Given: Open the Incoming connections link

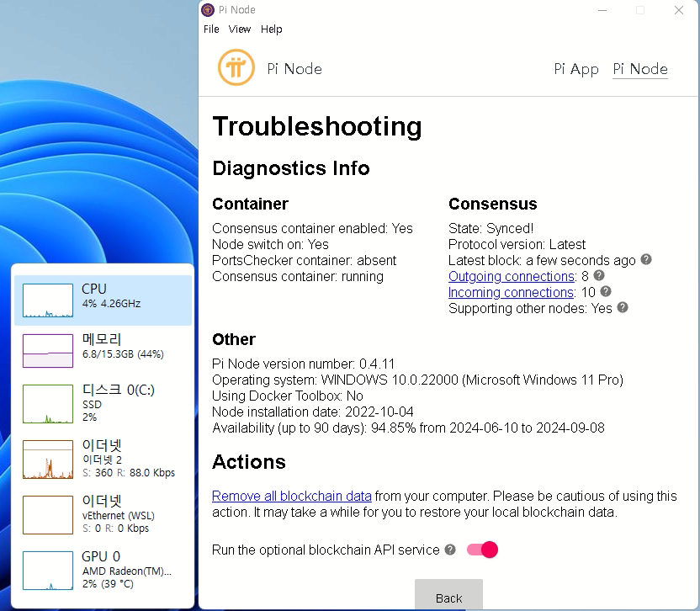Looking at the screenshot, I should [x=512, y=293].
